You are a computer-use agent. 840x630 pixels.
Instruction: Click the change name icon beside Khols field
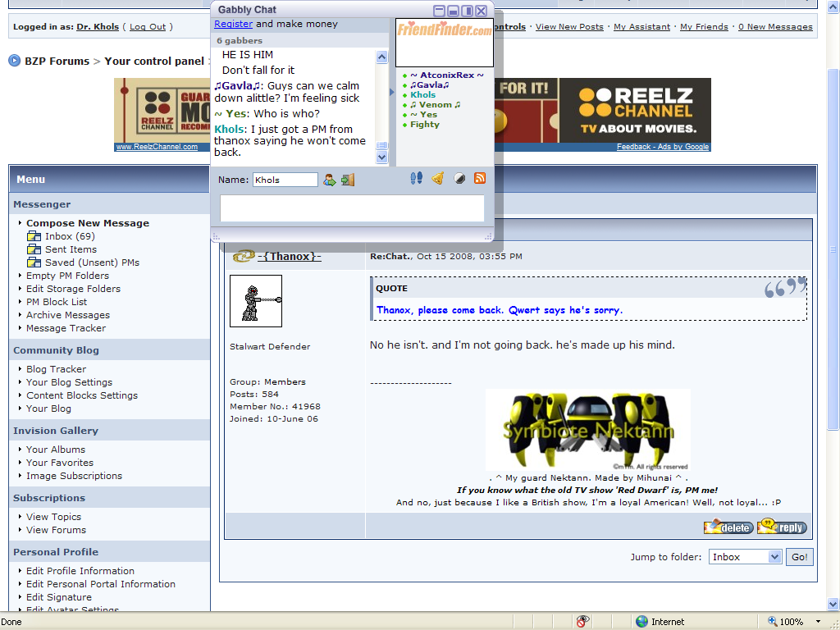click(331, 179)
